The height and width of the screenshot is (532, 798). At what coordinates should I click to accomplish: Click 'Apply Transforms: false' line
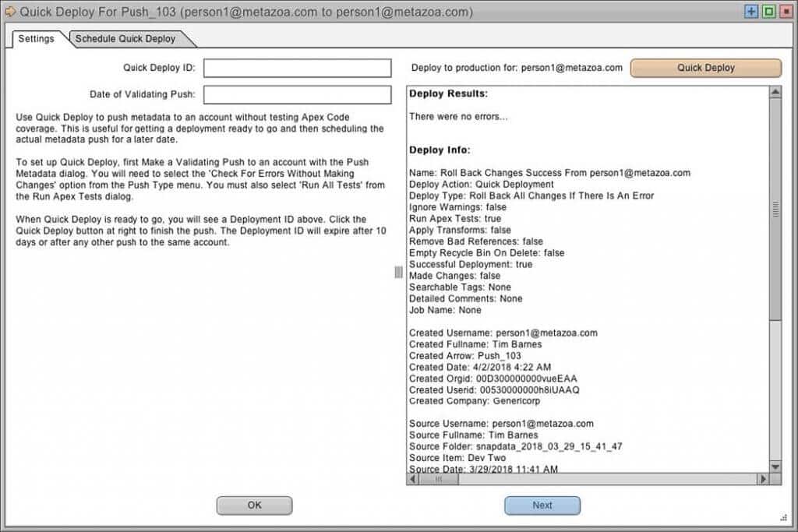[x=460, y=230]
